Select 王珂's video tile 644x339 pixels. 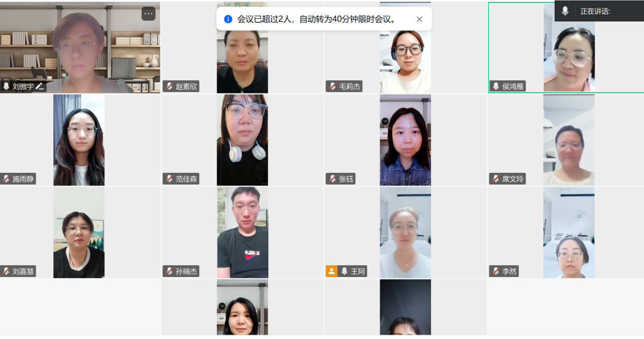click(406, 232)
